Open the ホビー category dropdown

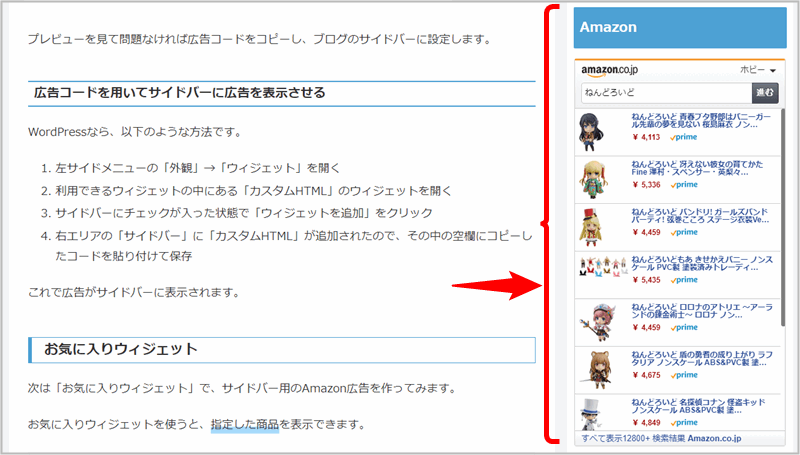coord(758,70)
